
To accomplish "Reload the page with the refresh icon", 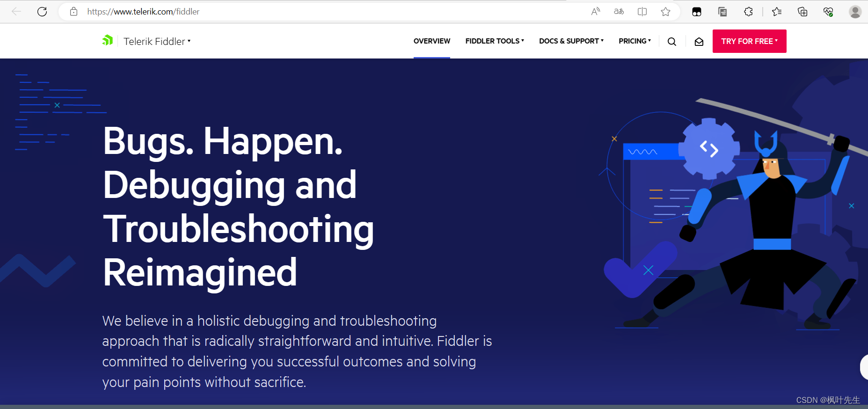I will (x=42, y=12).
